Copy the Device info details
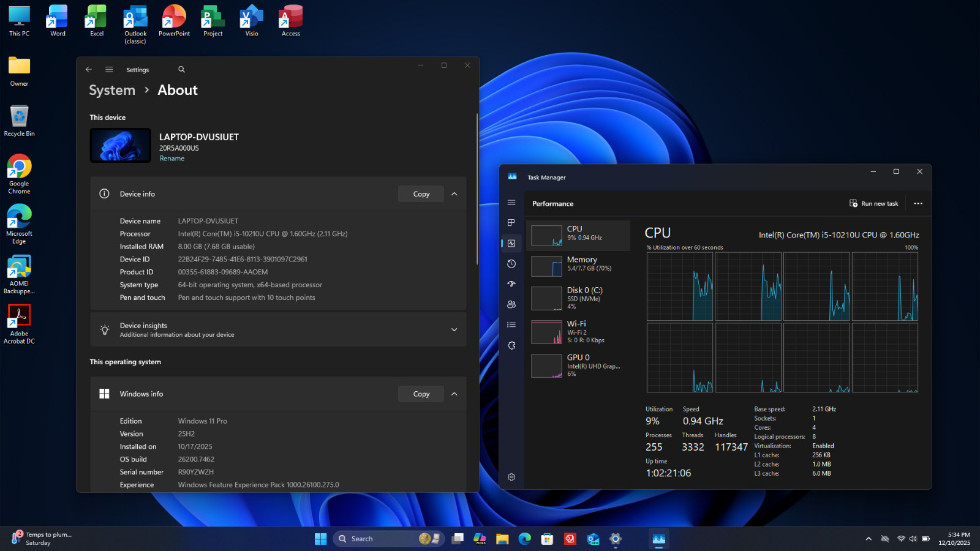This screenshot has height=551, width=980. pos(421,194)
